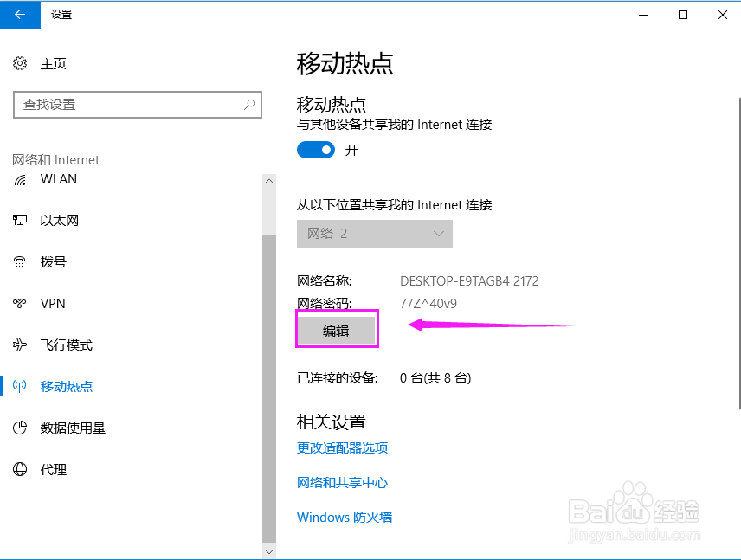Screen dimensions: 741x560
Task: Switch the Internet sharing toggle state
Action: (315, 149)
